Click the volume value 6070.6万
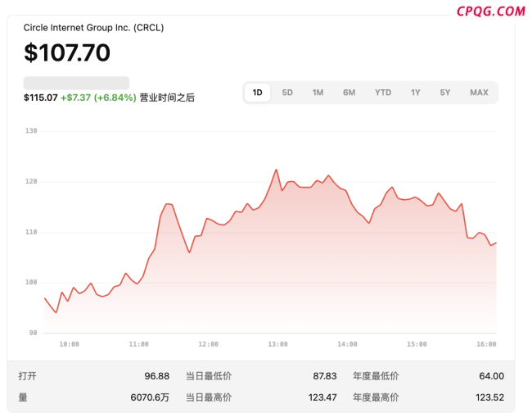This screenshot has width=532, height=413. (x=150, y=397)
